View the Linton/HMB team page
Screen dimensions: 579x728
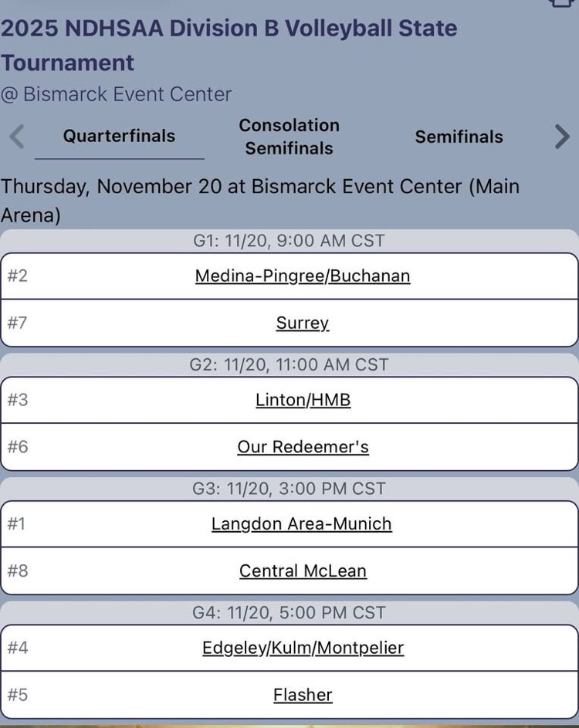[303, 400]
